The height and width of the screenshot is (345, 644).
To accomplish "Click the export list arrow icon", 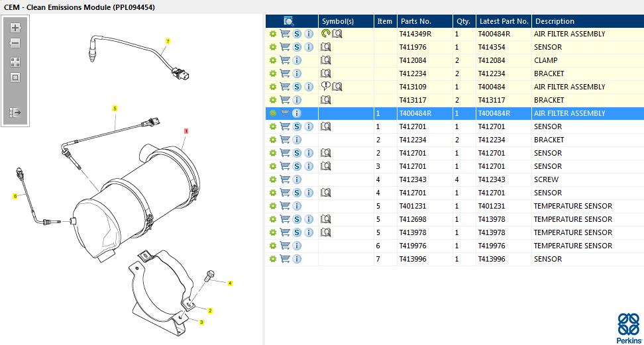I will [x=15, y=113].
